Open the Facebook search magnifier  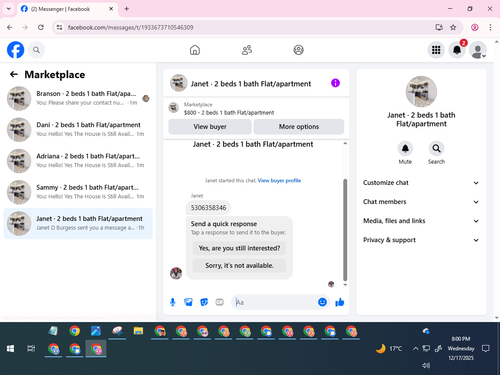pos(36,50)
